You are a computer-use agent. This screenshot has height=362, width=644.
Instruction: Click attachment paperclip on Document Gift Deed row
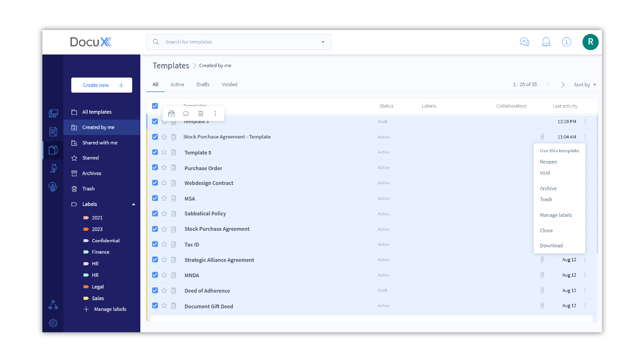pos(542,305)
